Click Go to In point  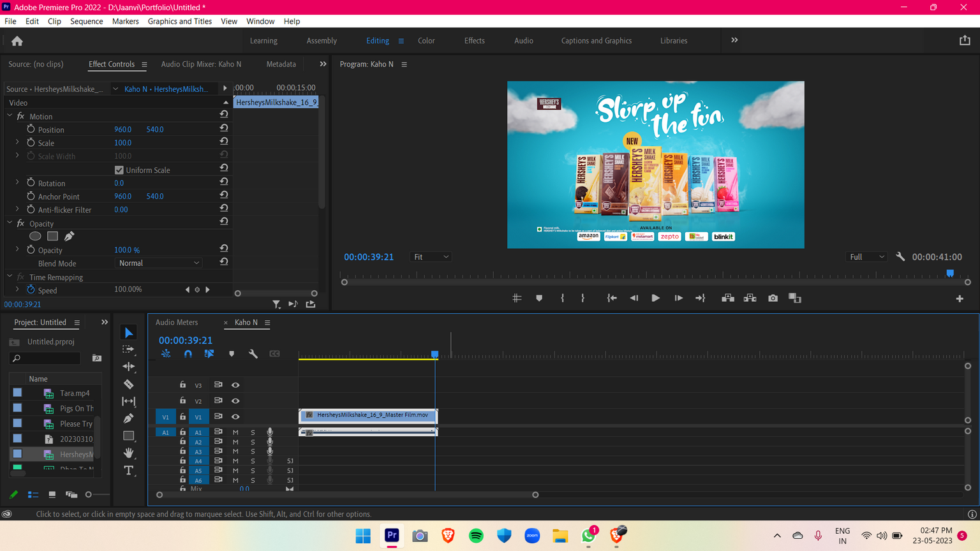611,298
